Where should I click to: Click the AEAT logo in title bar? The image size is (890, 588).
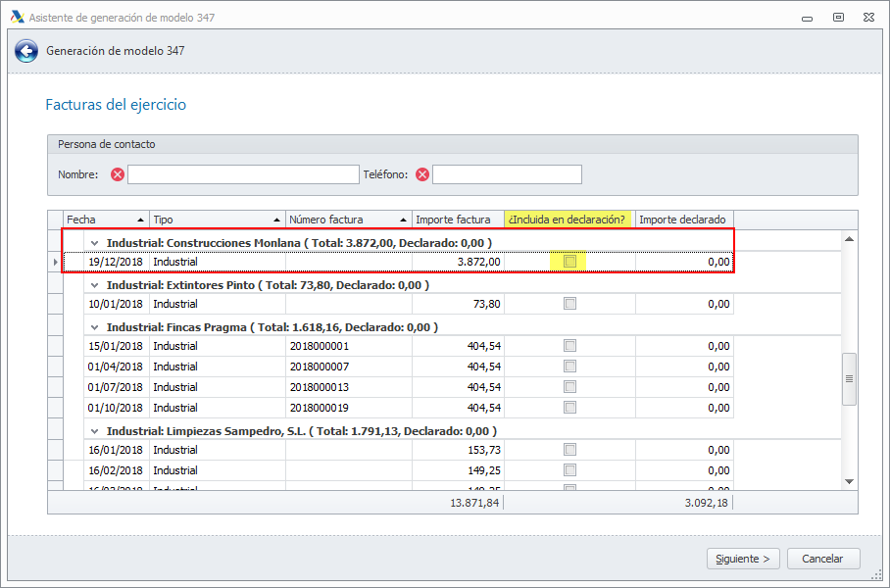point(17,17)
